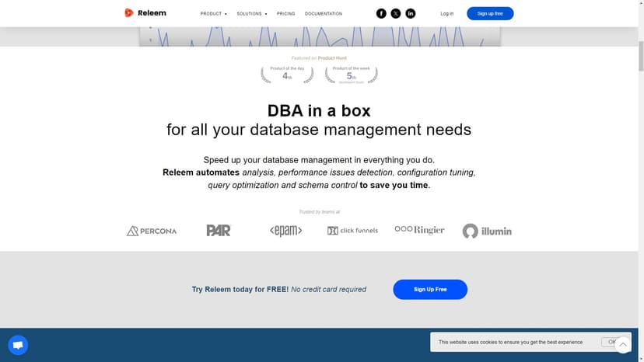Click the 'DBA in a box' heading
Viewport: 644px width, 362px height.
click(319, 111)
